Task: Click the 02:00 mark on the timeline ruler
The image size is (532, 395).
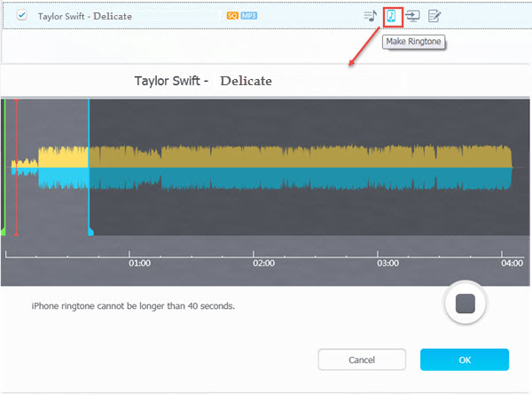Action: tap(263, 263)
